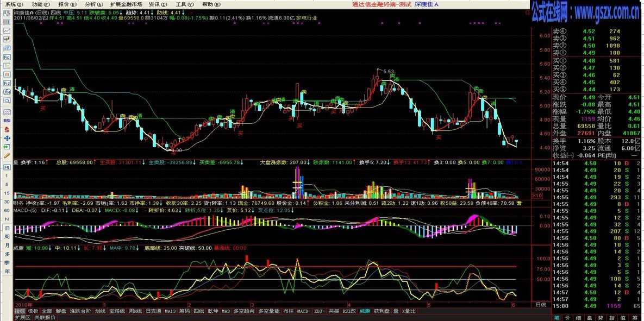The width and height of the screenshot is (644, 321).
Task: Click the 5.53 peak price label
Action: (x=389, y=72)
